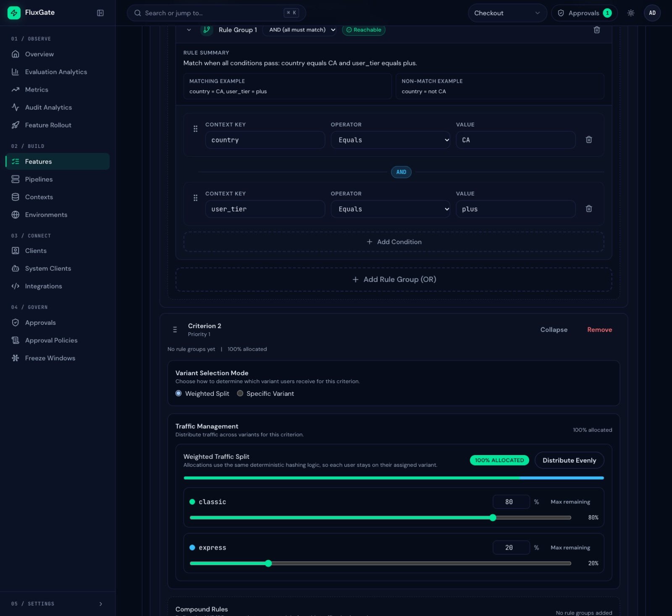Open Operator dropdown for user_tier condition
Viewport: 672px width, 616px height.
tap(391, 209)
